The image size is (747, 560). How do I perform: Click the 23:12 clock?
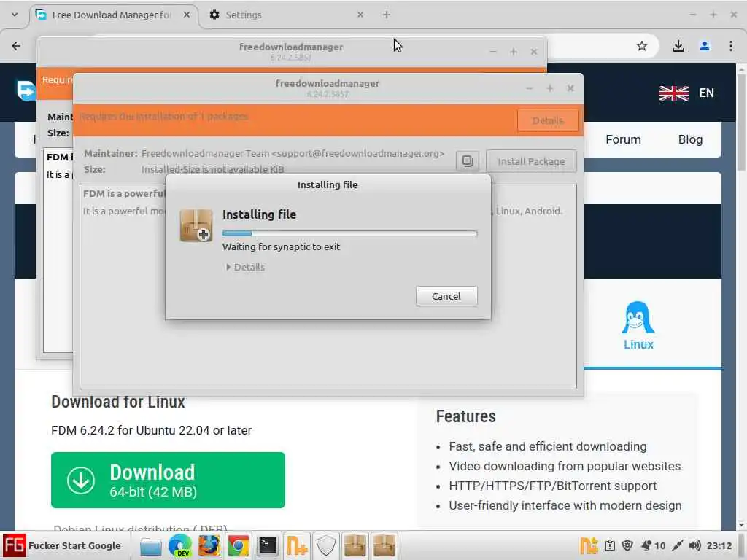click(x=719, y=545)
